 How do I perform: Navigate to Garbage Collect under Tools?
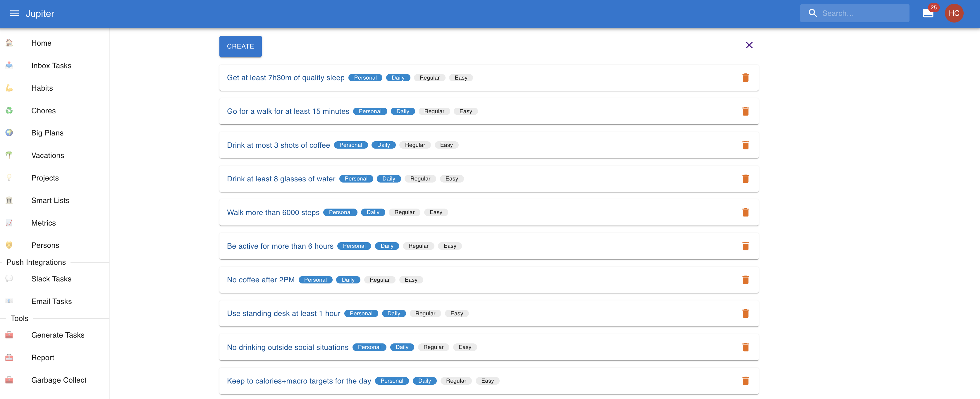59,380
